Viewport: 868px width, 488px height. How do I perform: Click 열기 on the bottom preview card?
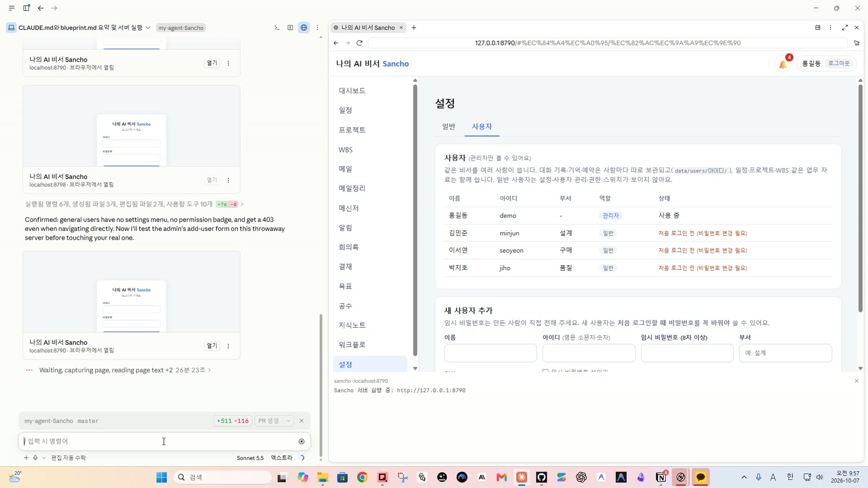coord(212,346)
